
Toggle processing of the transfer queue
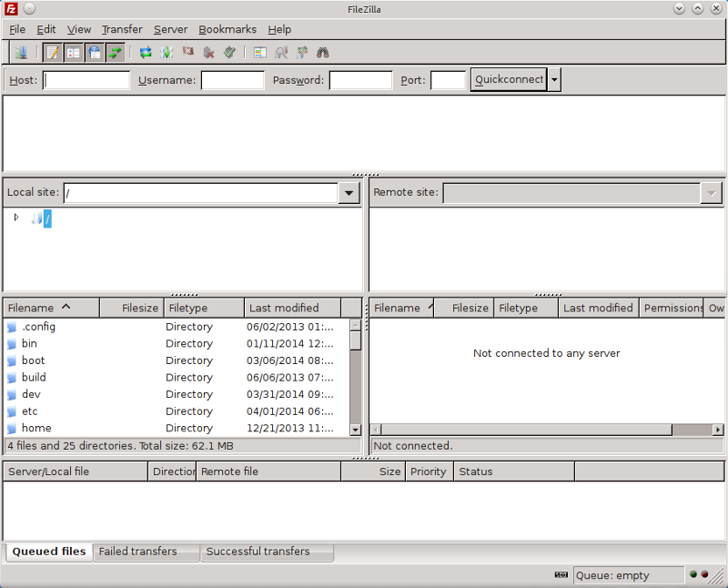click(167, 53)
